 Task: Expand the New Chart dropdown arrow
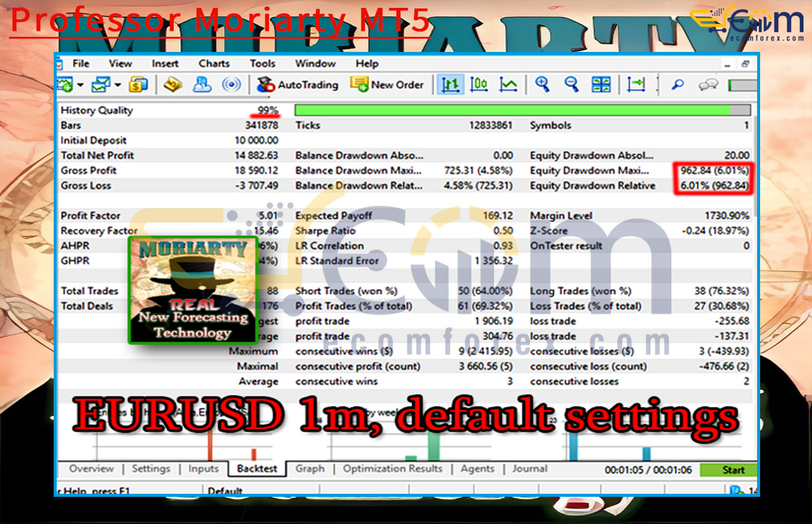point(80,86)
